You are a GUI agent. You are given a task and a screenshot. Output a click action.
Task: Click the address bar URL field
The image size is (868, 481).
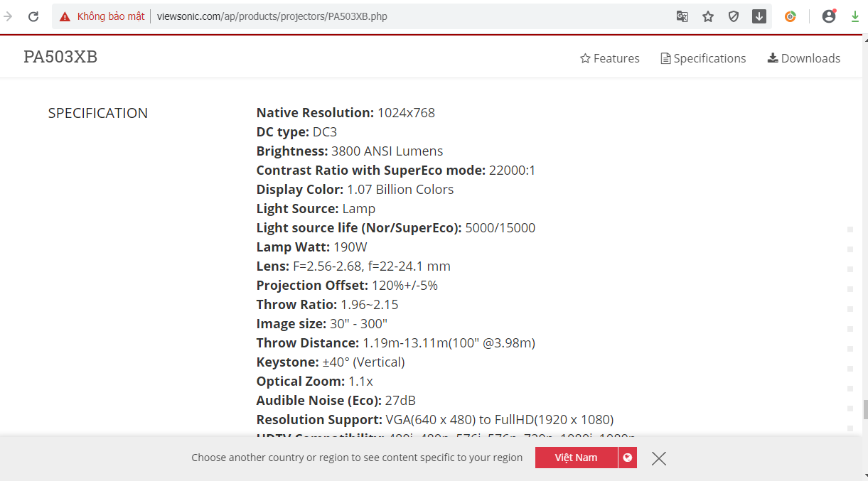(391, 16)
